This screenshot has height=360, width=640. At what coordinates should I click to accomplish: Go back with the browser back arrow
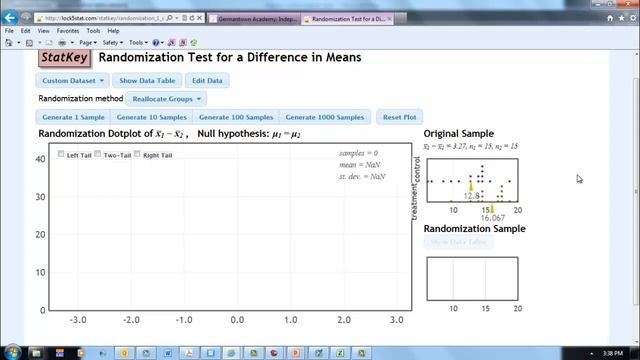point(9,18)
